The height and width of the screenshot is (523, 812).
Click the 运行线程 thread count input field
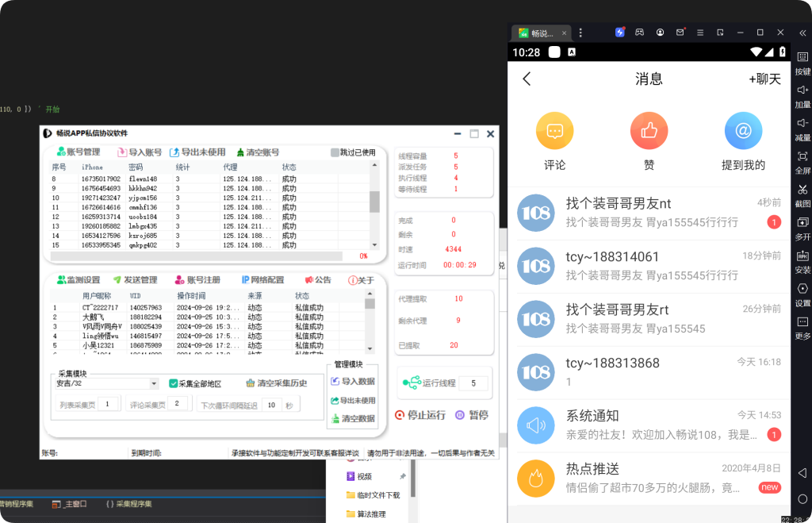[473, 383]
